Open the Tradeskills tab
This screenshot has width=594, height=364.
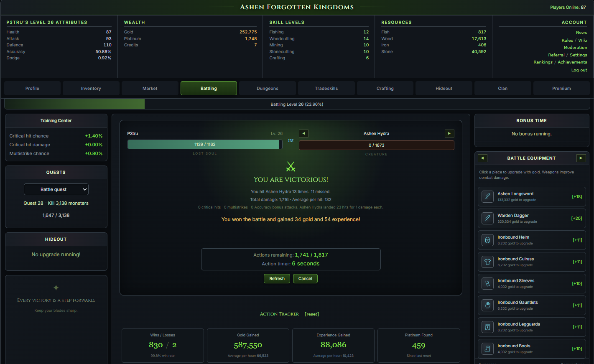click(x=326, y=88)
